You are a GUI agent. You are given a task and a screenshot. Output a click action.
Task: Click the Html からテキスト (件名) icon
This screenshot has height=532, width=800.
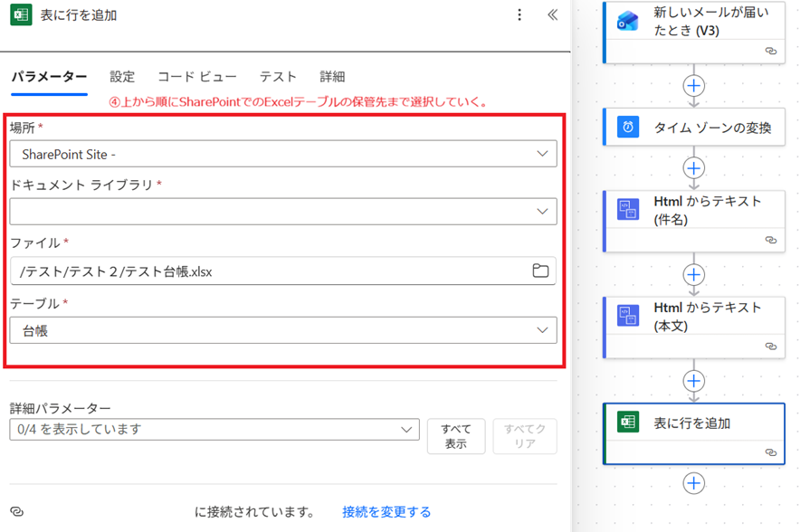tap(628, 209)
